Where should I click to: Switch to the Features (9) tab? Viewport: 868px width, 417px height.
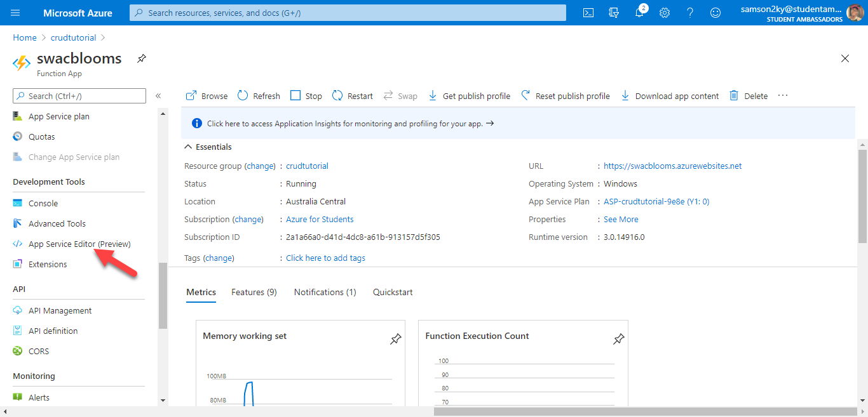254,292
